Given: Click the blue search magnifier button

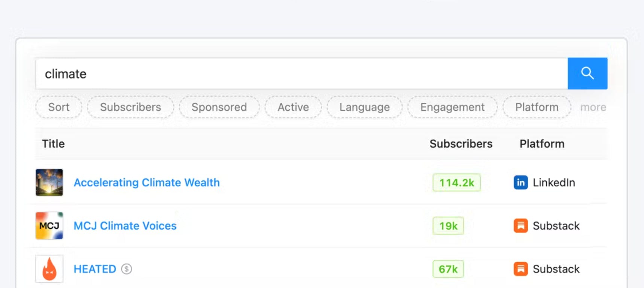Looking at the screenshot, I should tap(587, 73).
